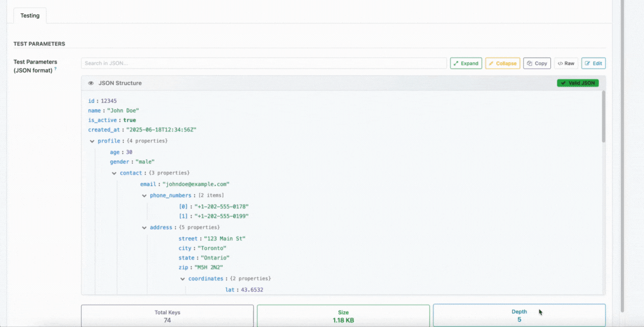Click the Total Keys stat card
This screenshot has height=327, width=644.
pos(167,316)
